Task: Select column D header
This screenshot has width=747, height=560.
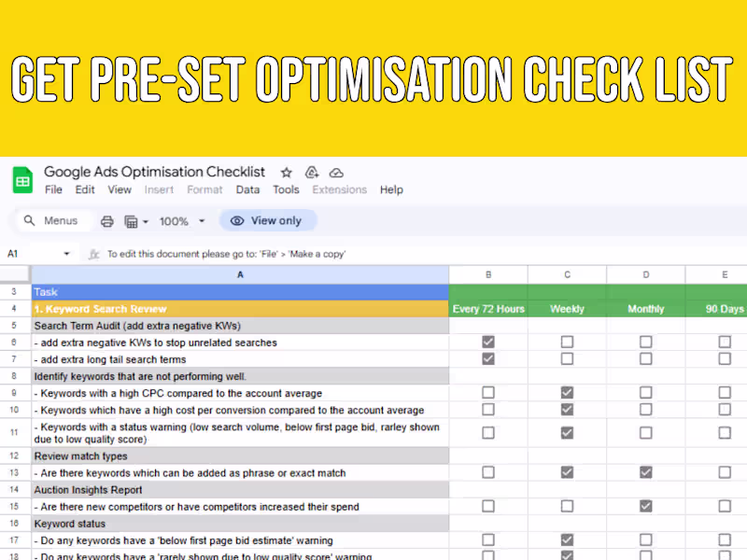Action: [646, 274]
